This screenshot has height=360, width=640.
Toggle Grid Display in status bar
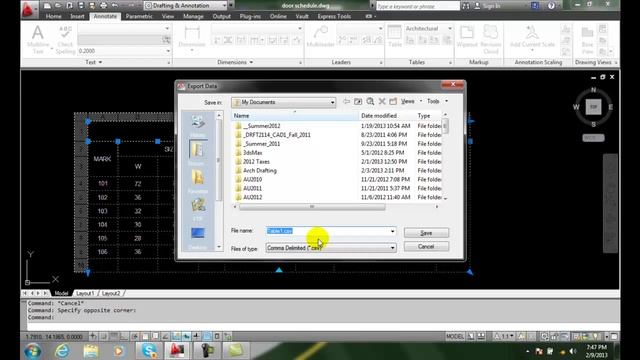[x=114, y=336]
